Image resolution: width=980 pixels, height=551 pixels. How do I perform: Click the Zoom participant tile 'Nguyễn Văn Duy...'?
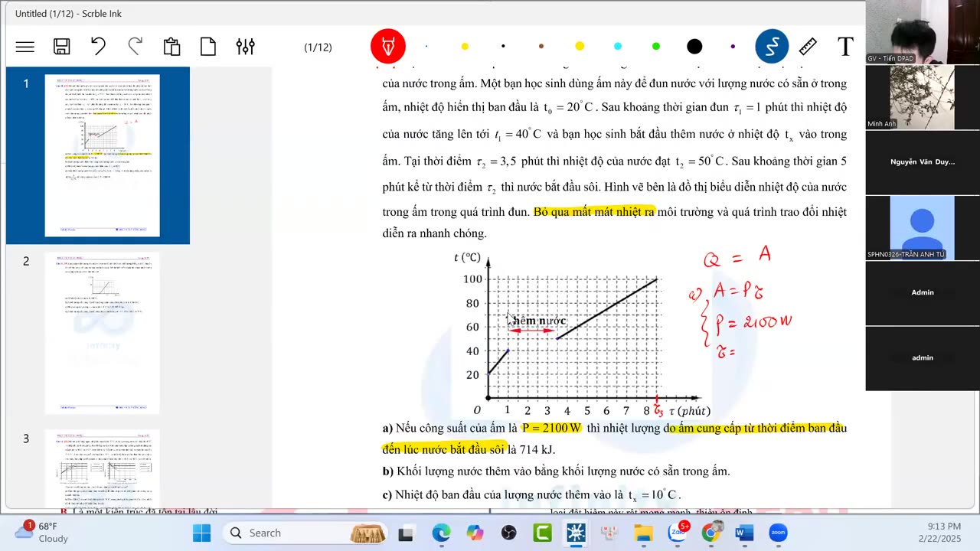click(x=923, y=162)
